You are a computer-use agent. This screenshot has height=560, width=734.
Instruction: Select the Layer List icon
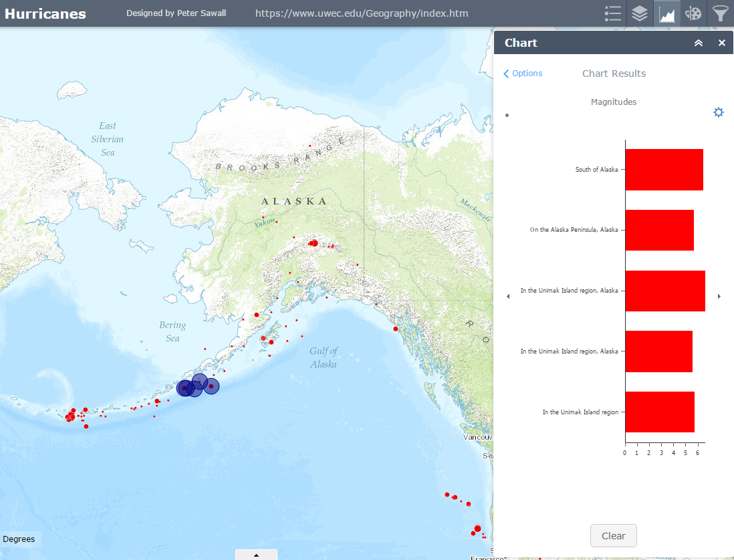[x=640, y=13]
